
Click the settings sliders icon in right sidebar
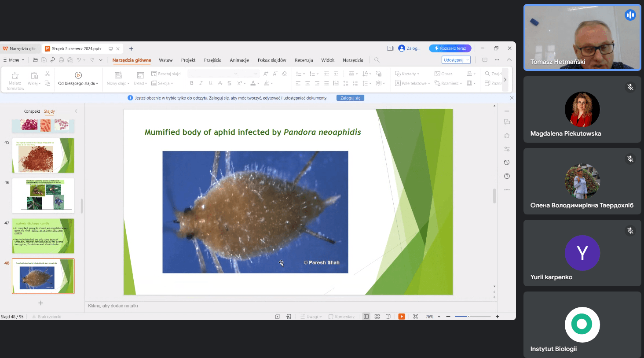pyautogui.click(x=507, y=149)
